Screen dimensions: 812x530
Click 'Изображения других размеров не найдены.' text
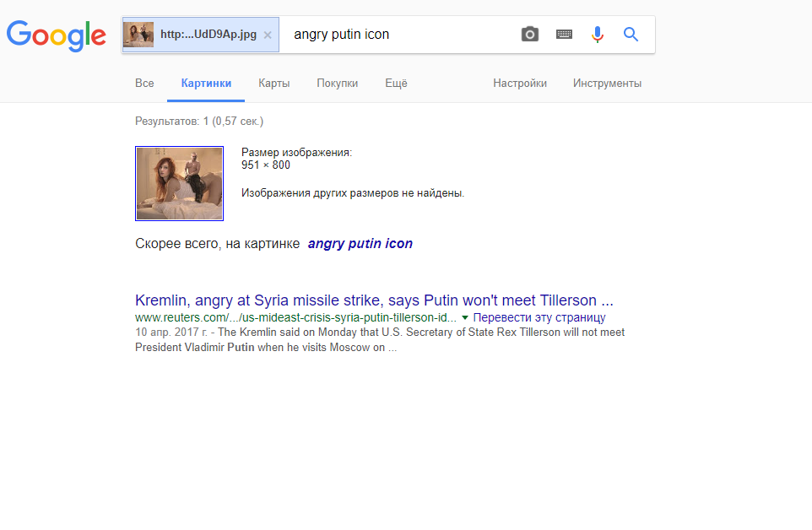[x=353, y=193]
